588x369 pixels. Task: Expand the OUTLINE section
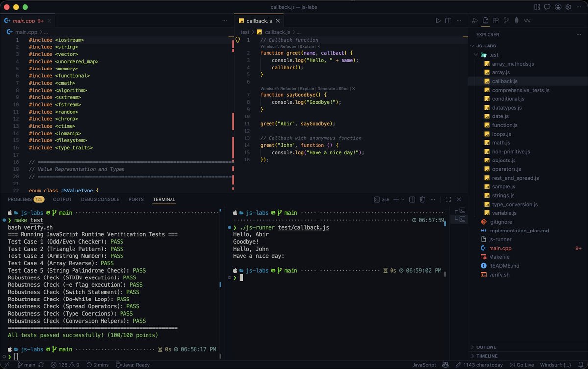(527, 347)
